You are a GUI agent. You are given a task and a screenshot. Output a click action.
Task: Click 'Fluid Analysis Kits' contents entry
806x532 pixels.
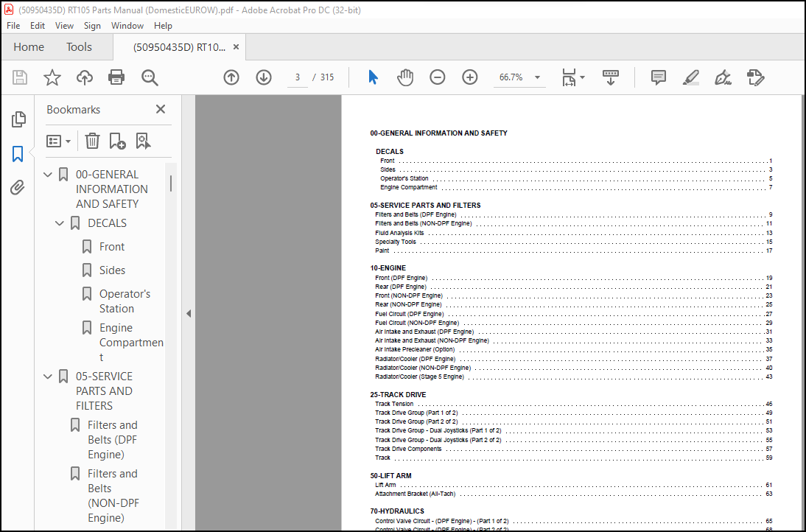click(x=399, y=233)
